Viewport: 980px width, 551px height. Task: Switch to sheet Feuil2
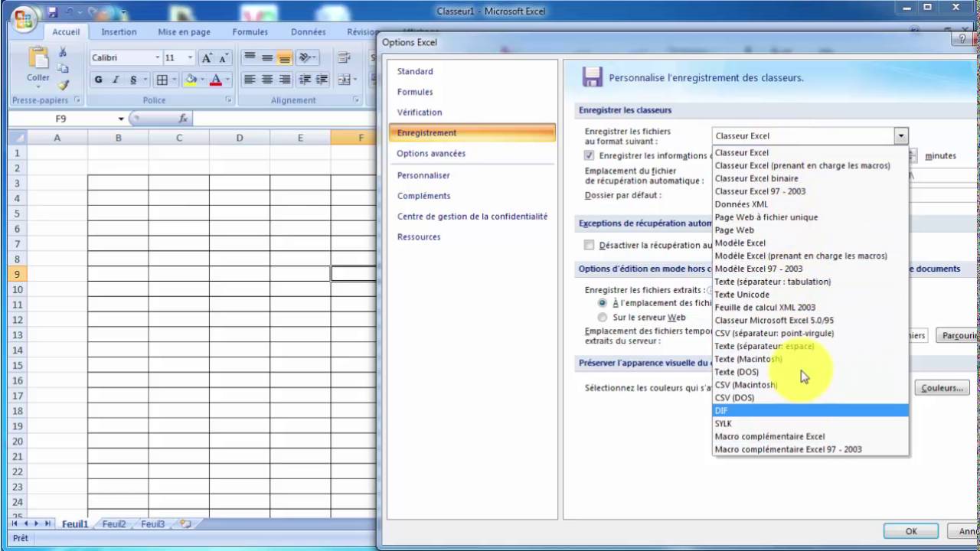114,524
